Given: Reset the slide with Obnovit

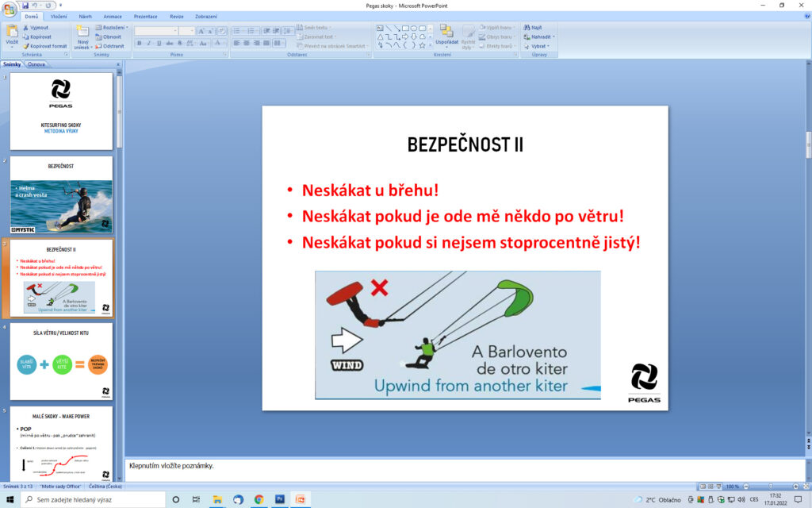Looking at the screenshot, I should click(108, 37).
